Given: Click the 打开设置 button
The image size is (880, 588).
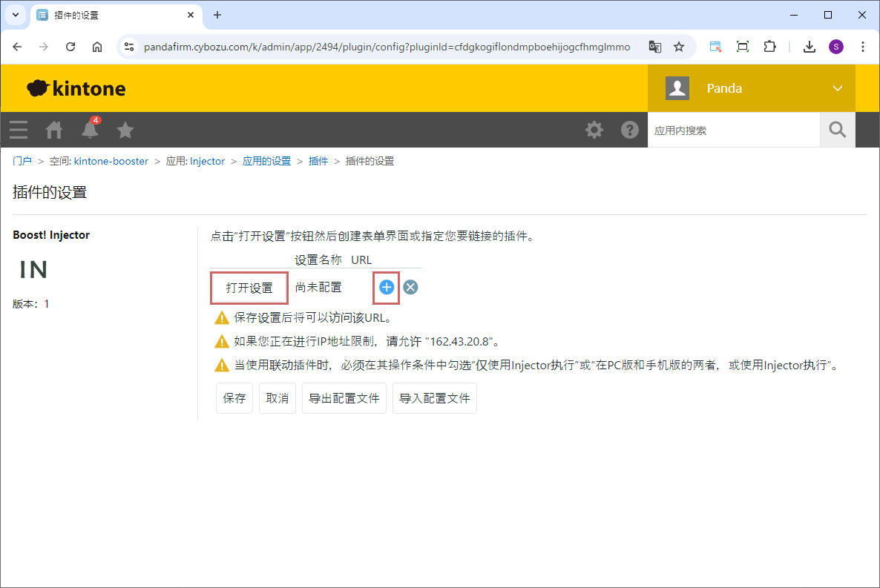Looking at the screenshot, I should (249, 288).
